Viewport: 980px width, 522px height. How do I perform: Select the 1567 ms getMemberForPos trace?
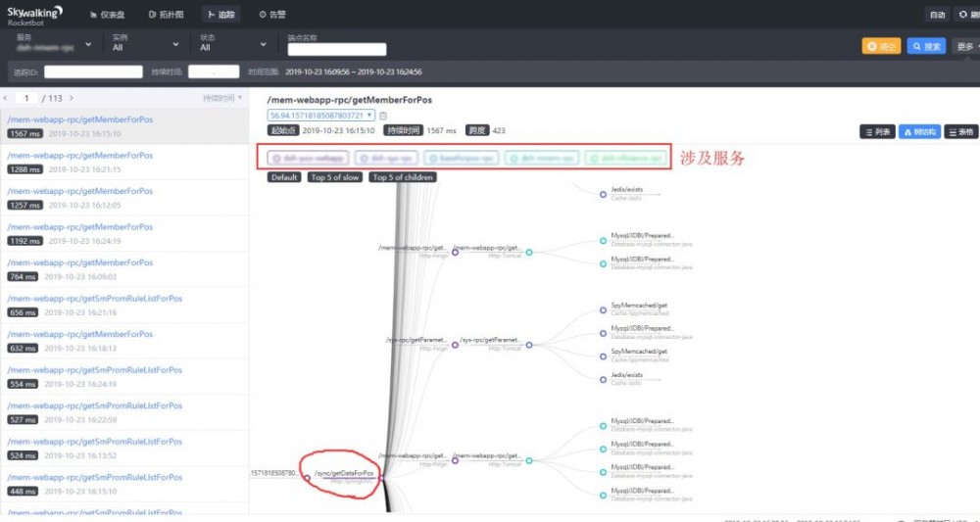coord(124,126)
